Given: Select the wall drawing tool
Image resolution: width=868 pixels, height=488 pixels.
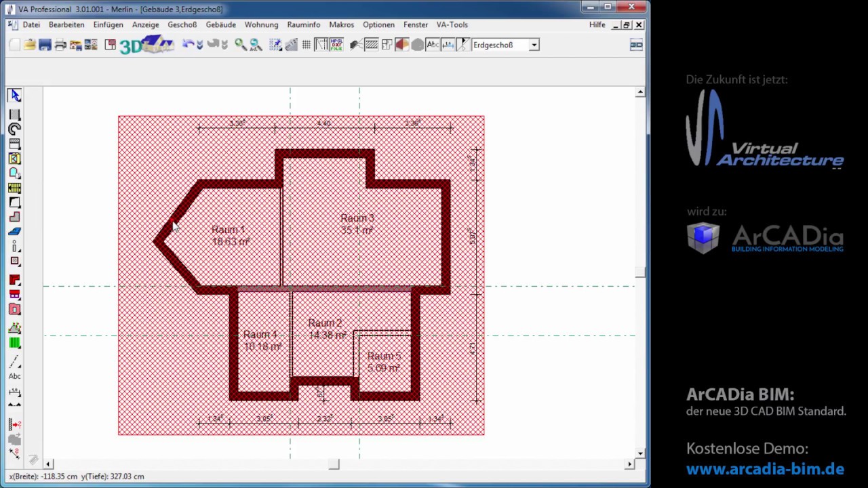Looking at the screenshot, I should [x=15, y=115].
